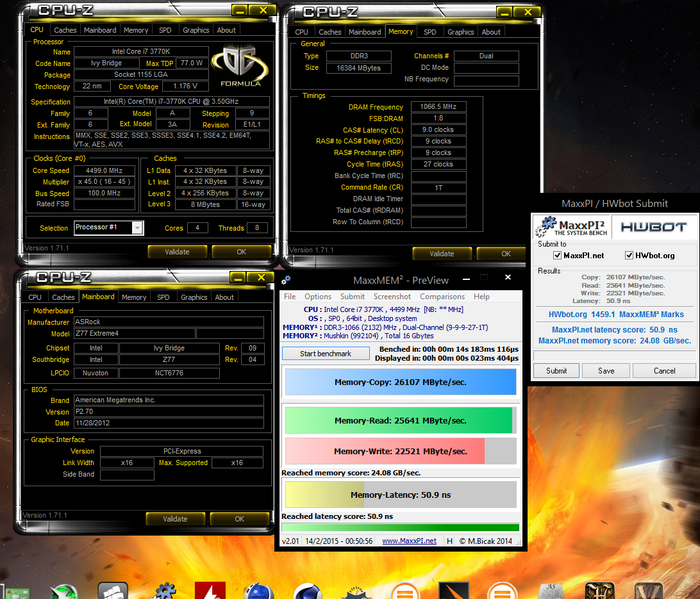Click the BIOS date 11/28/2012 field

(x=169, y=423)
